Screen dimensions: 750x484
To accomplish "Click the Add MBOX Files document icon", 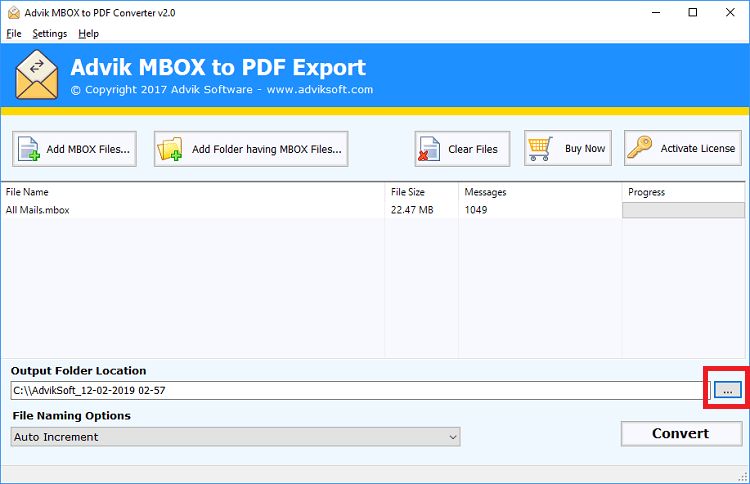I will (x=29, y=149).
